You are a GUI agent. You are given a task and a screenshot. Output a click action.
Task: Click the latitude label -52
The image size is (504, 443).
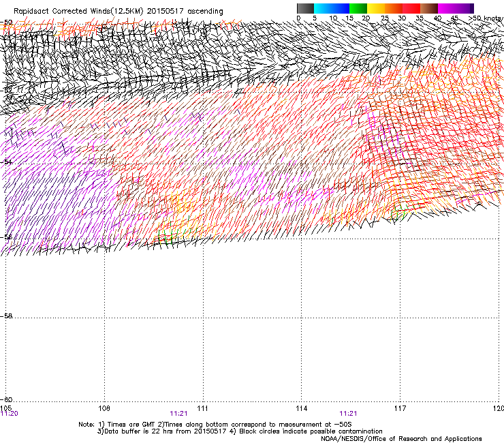[x=6, y=90]
